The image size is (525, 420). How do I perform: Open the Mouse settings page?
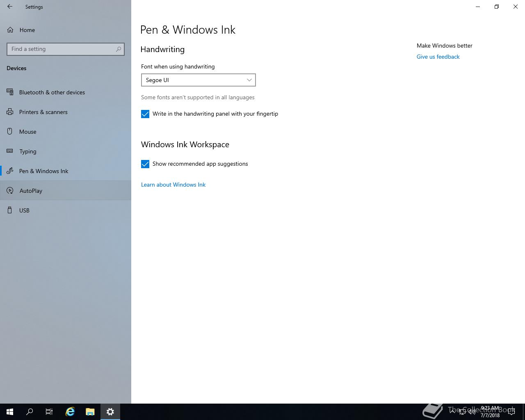[x=66, y=132]
